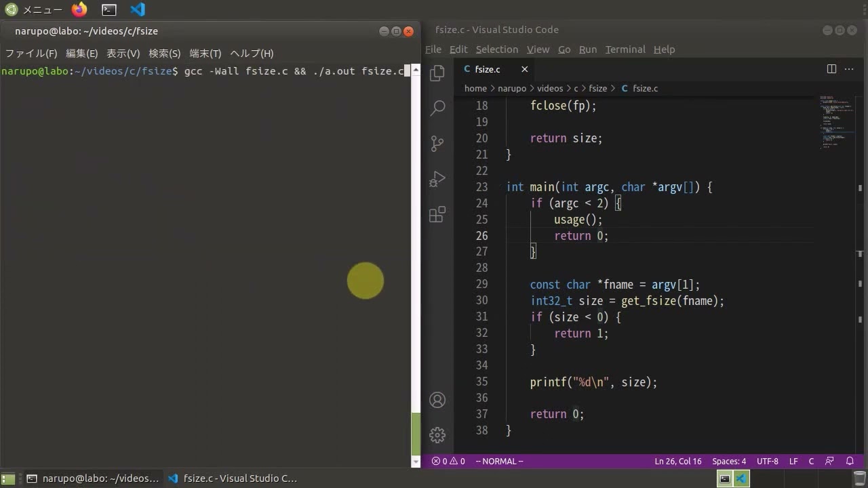868x488 pixels.
Task: Open the Source Control view
Action: coord(437,143)
